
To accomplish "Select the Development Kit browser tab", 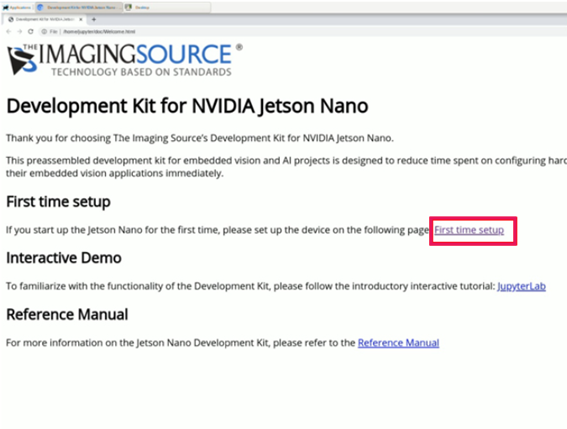I will pyautogui.click(x=45, y=19).
